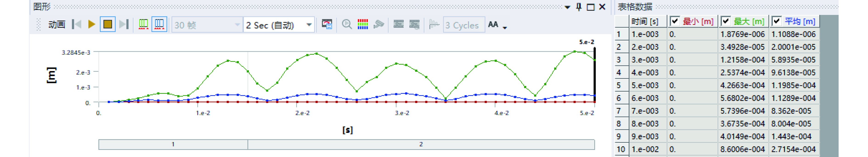Select load step 2 in timeline bar
The image size is (868, 157).
pyautogui.click(x=421, y=145)
